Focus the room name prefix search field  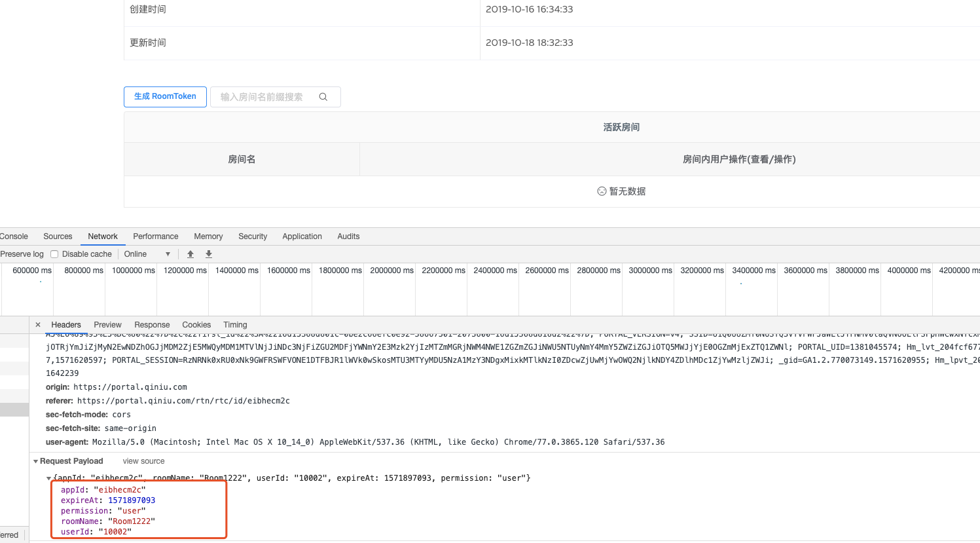coord(275,97)
